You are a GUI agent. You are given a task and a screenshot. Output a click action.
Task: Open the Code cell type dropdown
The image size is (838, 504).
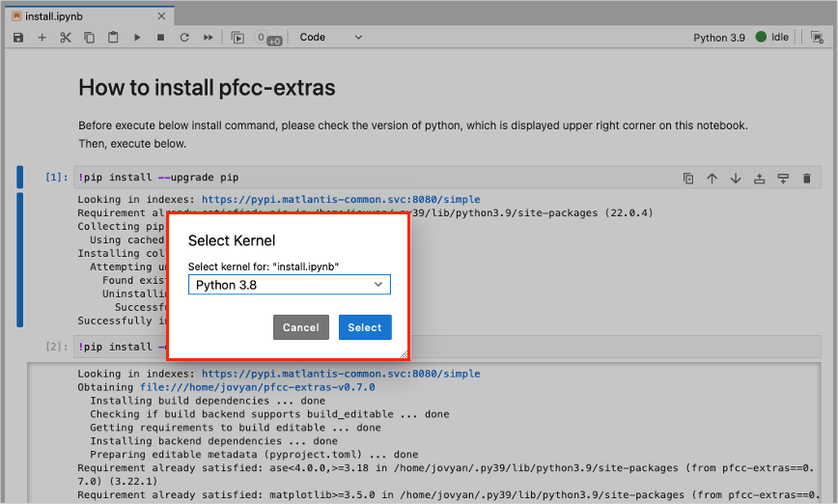pos(330,38)
